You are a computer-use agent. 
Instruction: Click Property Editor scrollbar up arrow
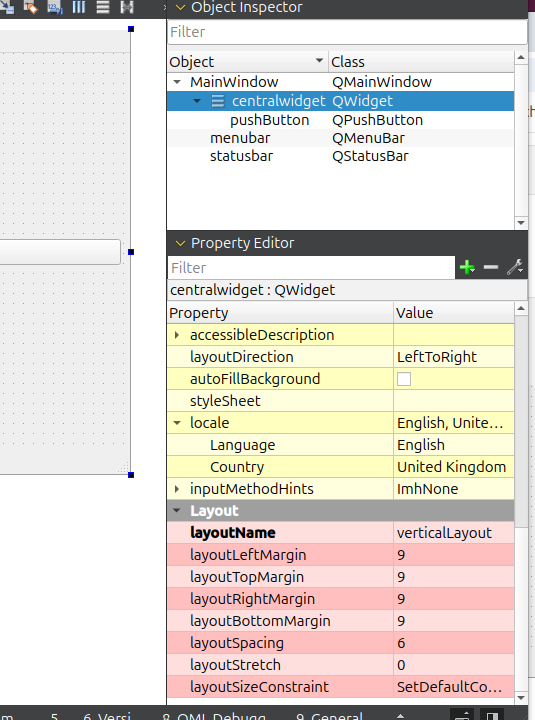(x=520, y=309)
